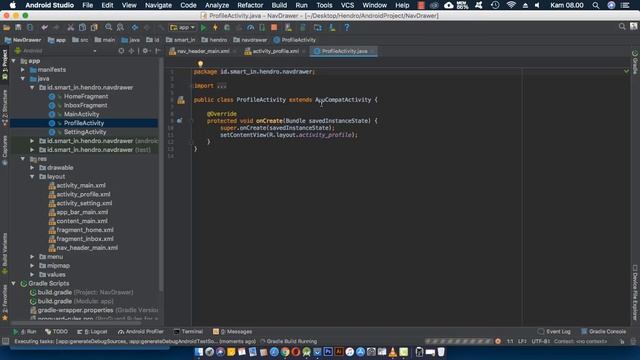Open the Analyze menu
Viewport: 640px width, 360px height.
point(217,5)
